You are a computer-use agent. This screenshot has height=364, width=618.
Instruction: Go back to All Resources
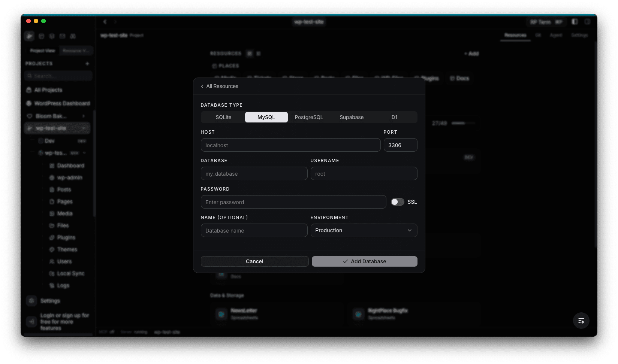(x=220, y=86)
